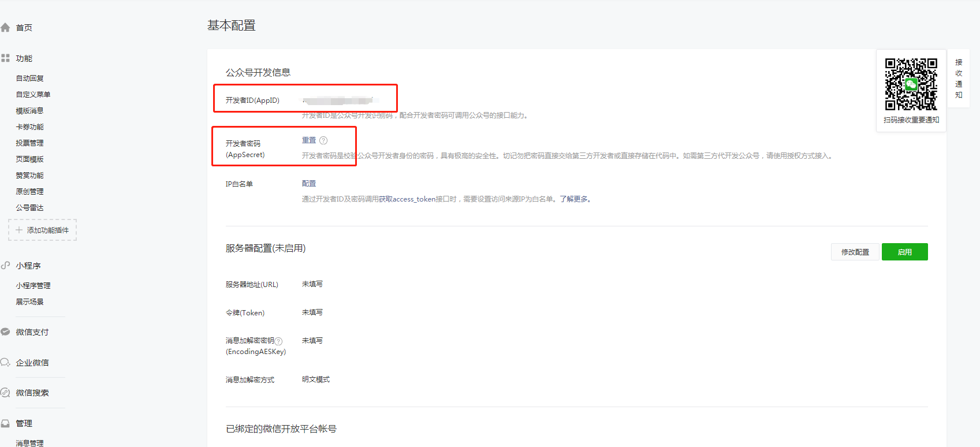The width and height of the screenshot is (980, 447).
Task: Click IP白名单 label
Action: click(239, 184)
